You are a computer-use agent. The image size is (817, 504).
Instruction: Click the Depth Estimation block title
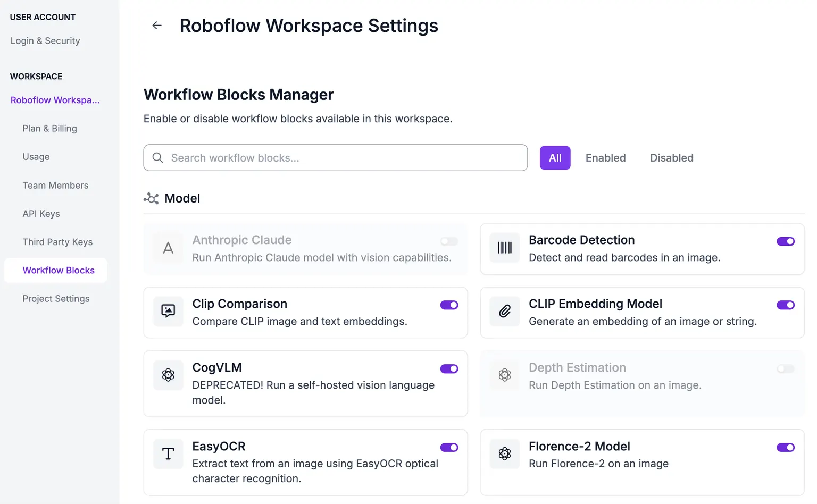coord(578,368)
